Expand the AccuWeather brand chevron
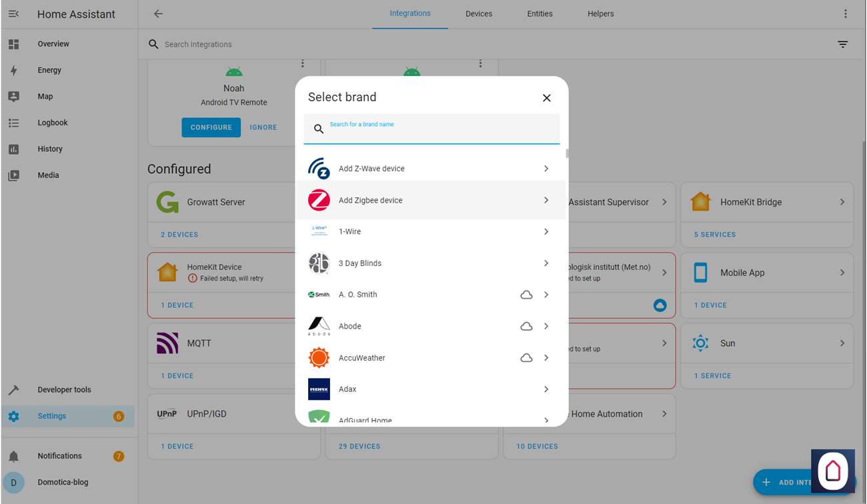 [546, 358]
